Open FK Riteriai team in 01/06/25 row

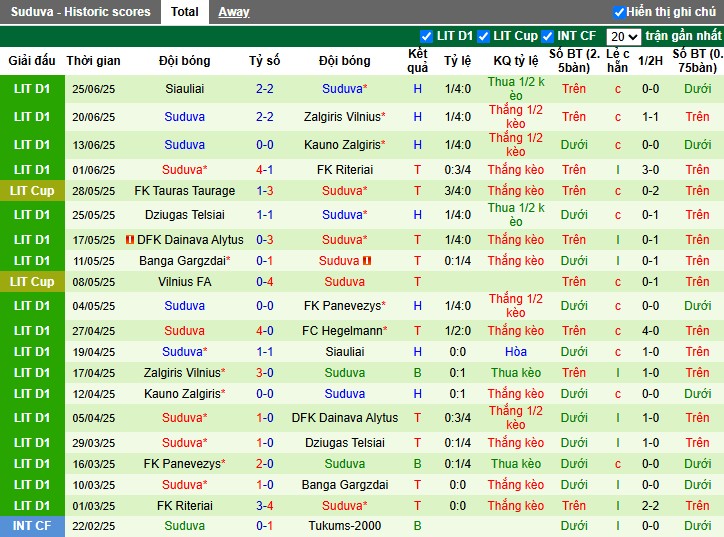(344, 170)
